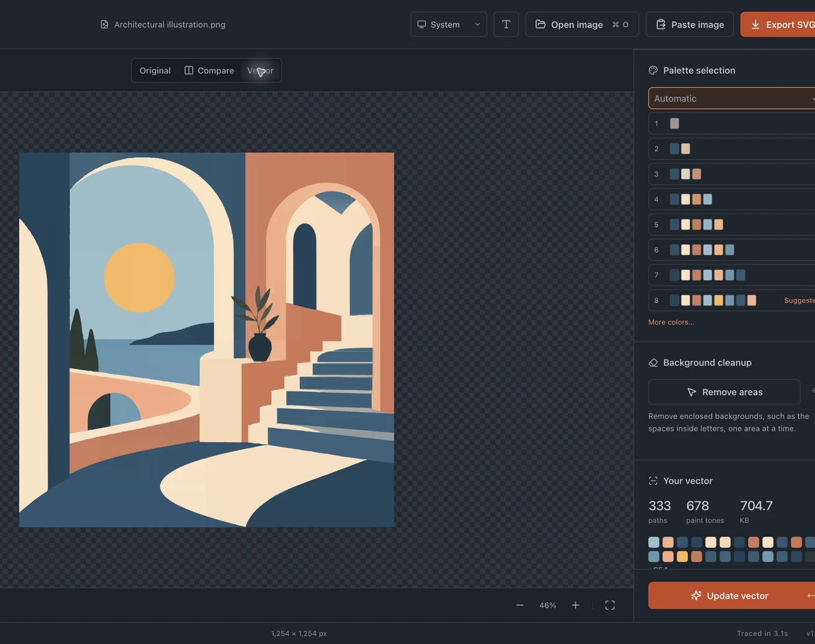Click the Traced in 3.1s status text
Screen dimensions: 815x644
pos(762,634)
